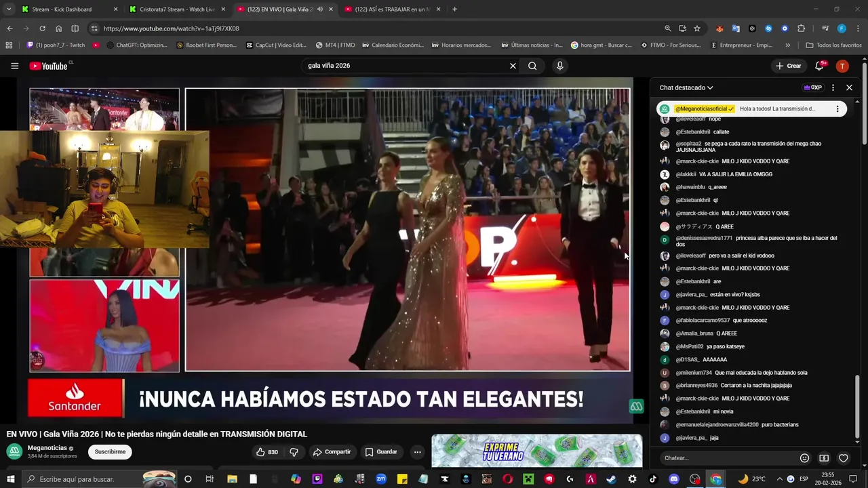Open the tab search dropdown arrow
The image size is (868, 488).
(8, 9)
